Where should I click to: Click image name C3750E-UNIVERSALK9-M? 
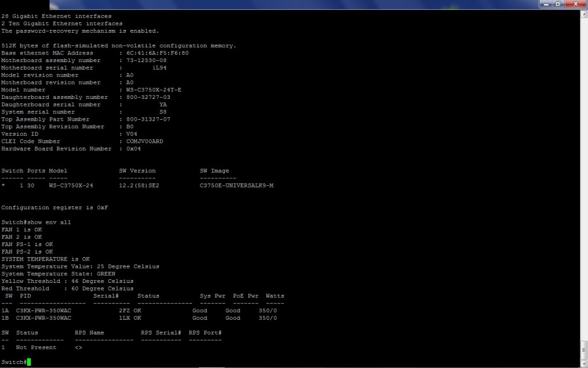[237, 186]
